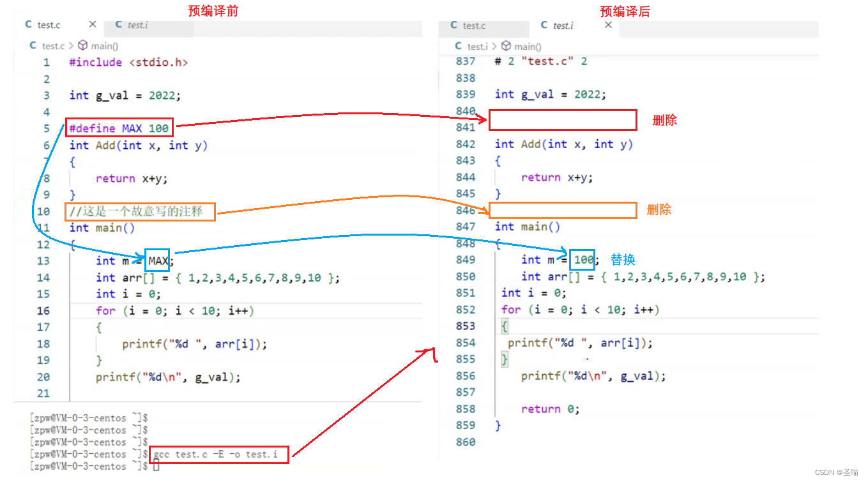The height and width of the screenshot is (482, 868).
Task: Switch to italic test.i tab in left editor
Action: (137, 25)
